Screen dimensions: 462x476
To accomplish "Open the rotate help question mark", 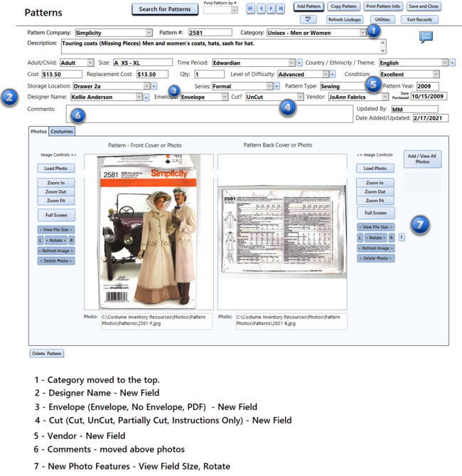I will pos(402,238).
